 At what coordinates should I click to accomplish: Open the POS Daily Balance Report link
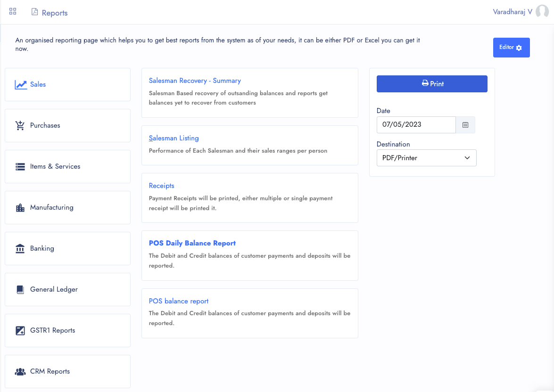(x=192, y=243)
